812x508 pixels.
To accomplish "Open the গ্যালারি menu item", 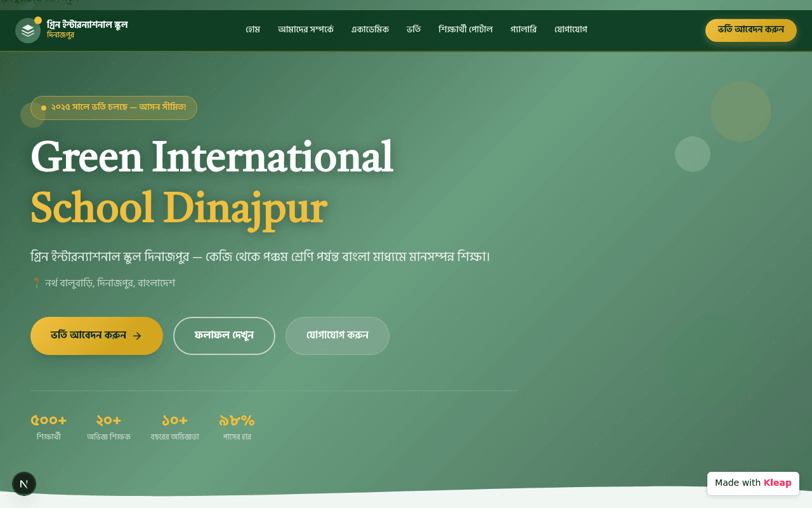I will pyautogui.click(x=523, y=29).
